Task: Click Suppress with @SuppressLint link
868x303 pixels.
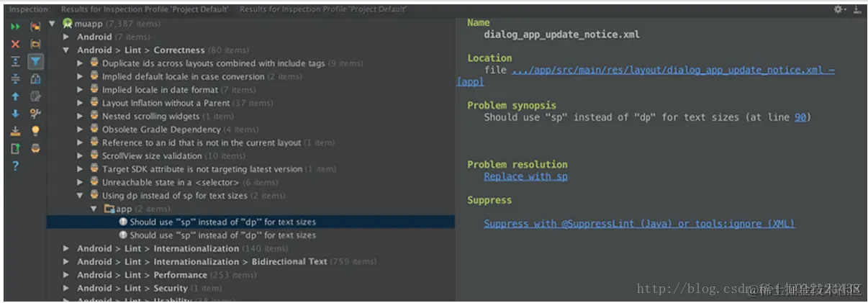Action: [x=639, y=224]
